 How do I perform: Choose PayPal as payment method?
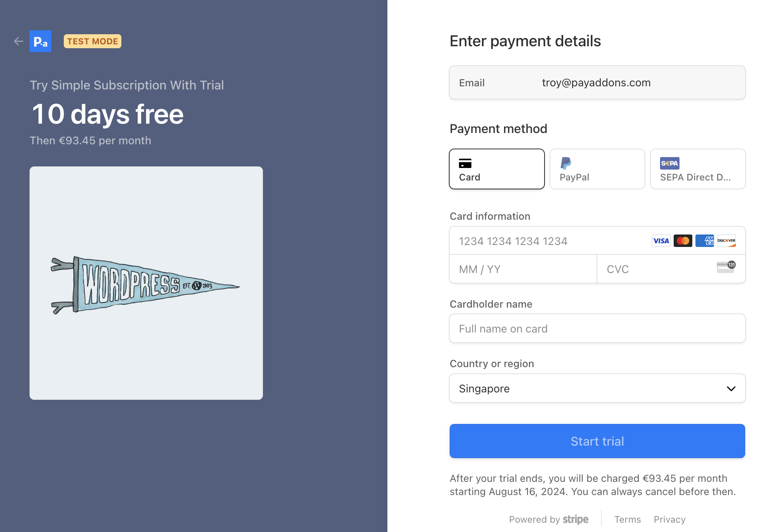(597, 169)
